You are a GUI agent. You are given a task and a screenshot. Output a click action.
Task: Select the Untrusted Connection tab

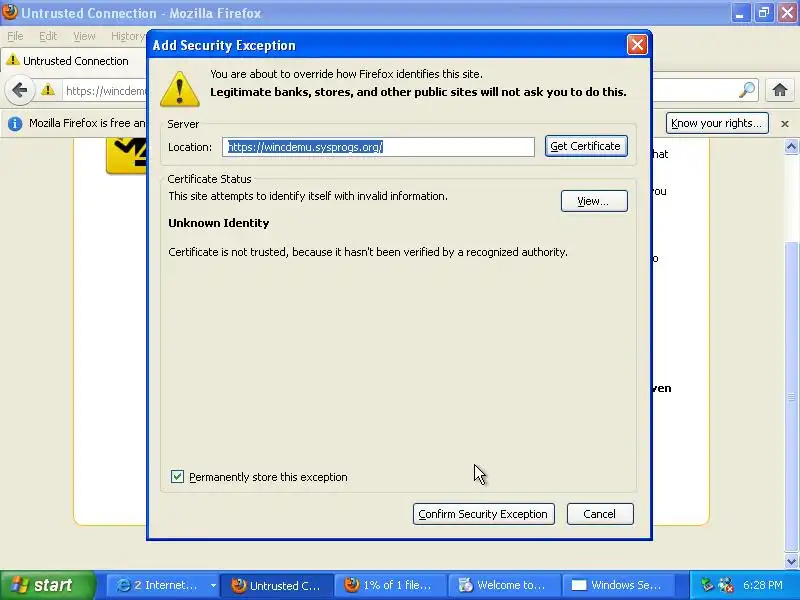[74, 61]
